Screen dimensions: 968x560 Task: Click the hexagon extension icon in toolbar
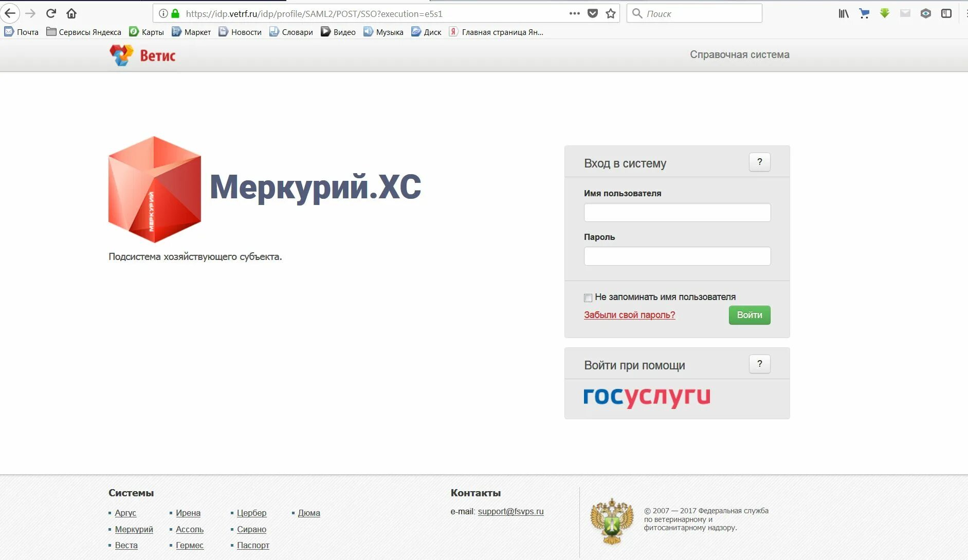[926, 13]
